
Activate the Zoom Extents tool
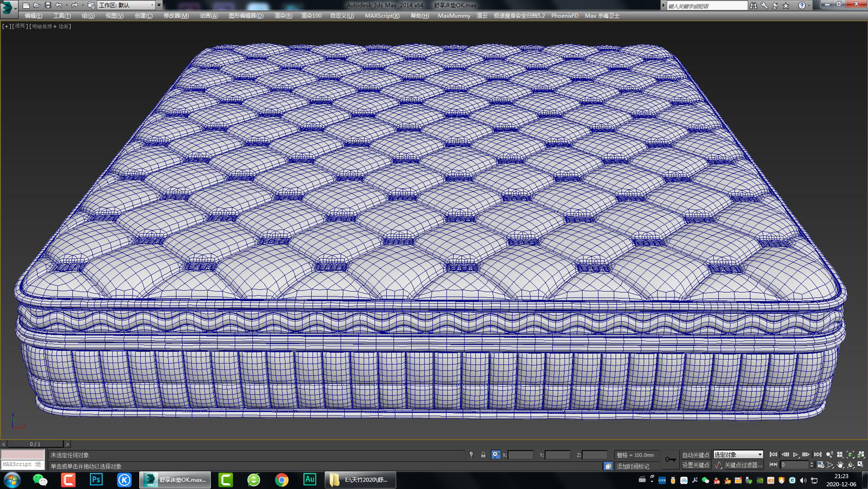(x=850, y=454)
